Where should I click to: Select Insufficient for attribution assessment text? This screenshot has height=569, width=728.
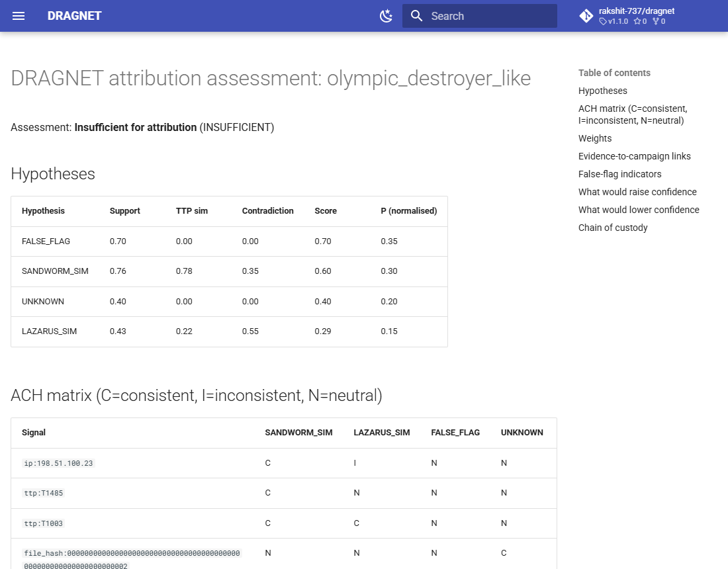(136, 127)
